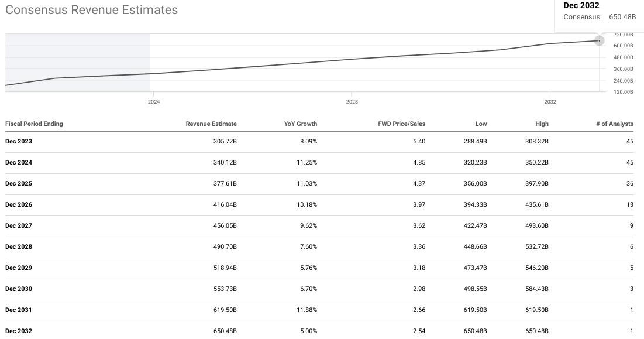Select the Dec 2030 row label
This screenshot has width=644, height=339.
(19, 289)
